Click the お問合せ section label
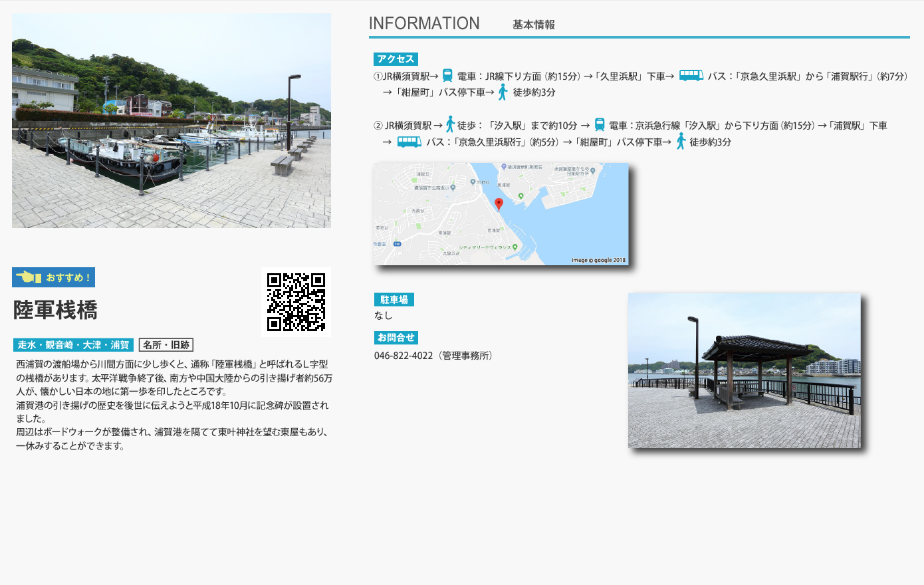Image resolution: width=924 pixels, height=585 pixels. pyautogui.click(x=396, y=338)
